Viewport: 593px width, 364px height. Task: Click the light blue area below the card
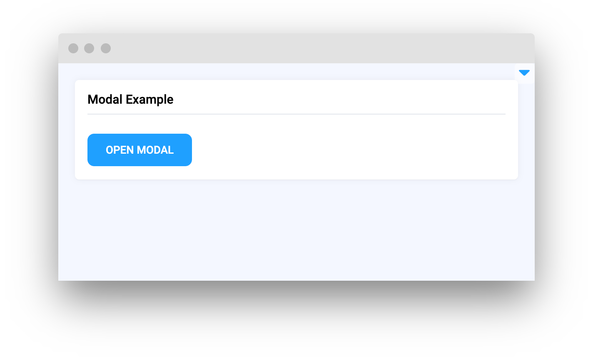[x=296, y=230]
